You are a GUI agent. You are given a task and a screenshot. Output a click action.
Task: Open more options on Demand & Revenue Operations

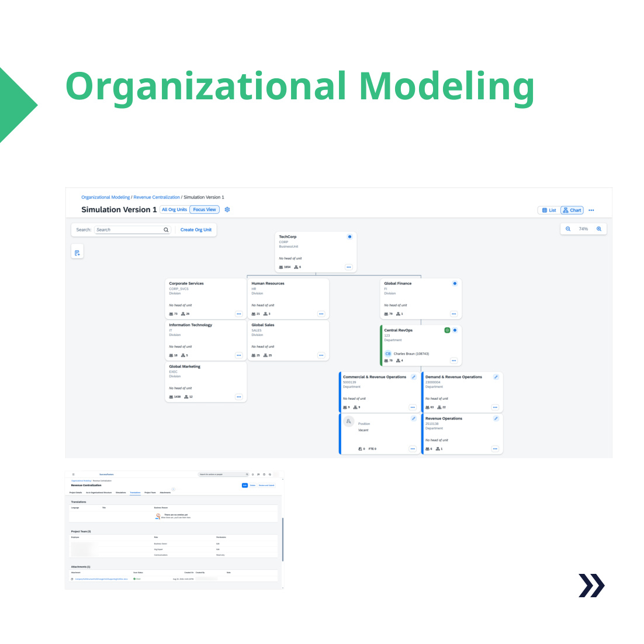495,407
